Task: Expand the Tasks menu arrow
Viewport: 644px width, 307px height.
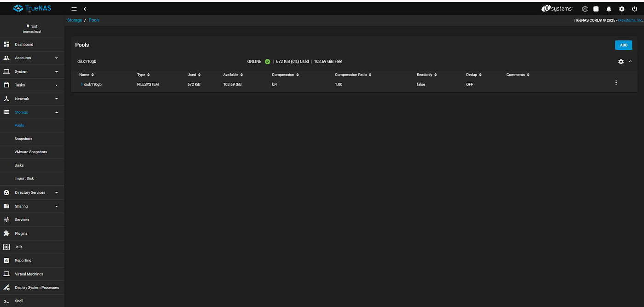Action: (x=57, y=85)
